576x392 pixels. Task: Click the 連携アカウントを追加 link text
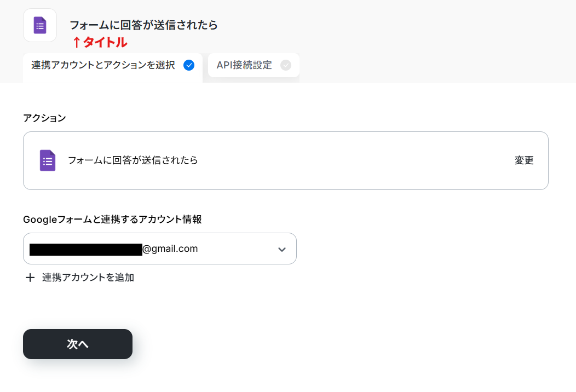(x=88, y=278)
